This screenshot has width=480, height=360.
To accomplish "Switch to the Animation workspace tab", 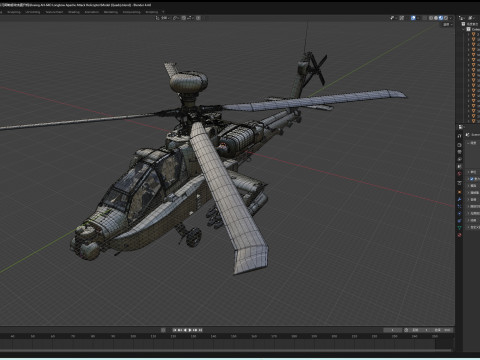I will tap(92, 12).
